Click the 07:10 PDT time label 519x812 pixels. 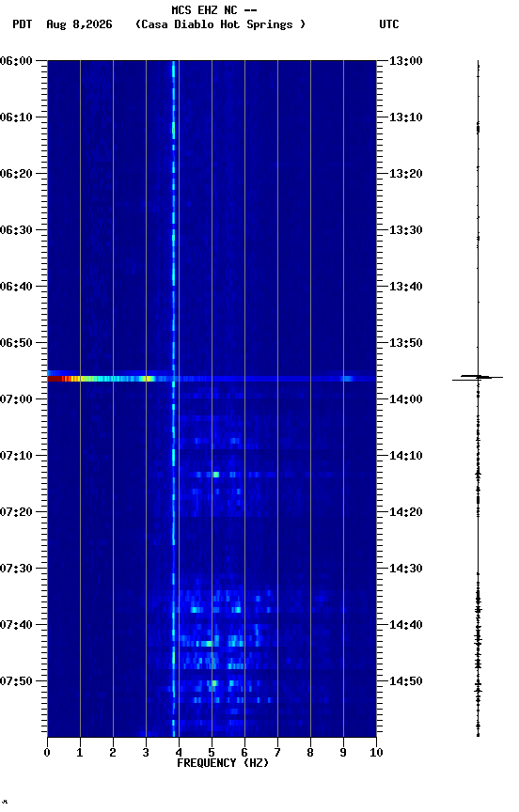[16, 456]
